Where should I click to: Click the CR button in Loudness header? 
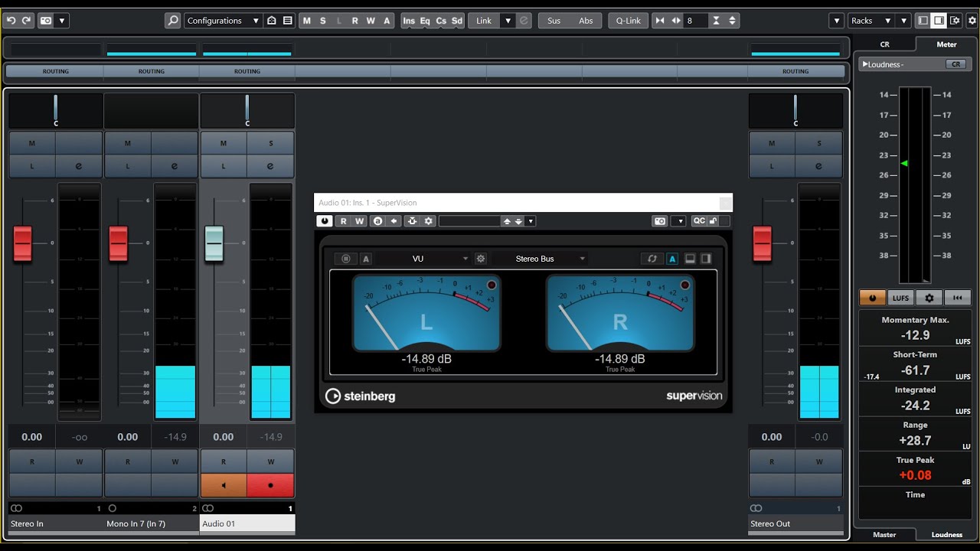pos(955,64)
